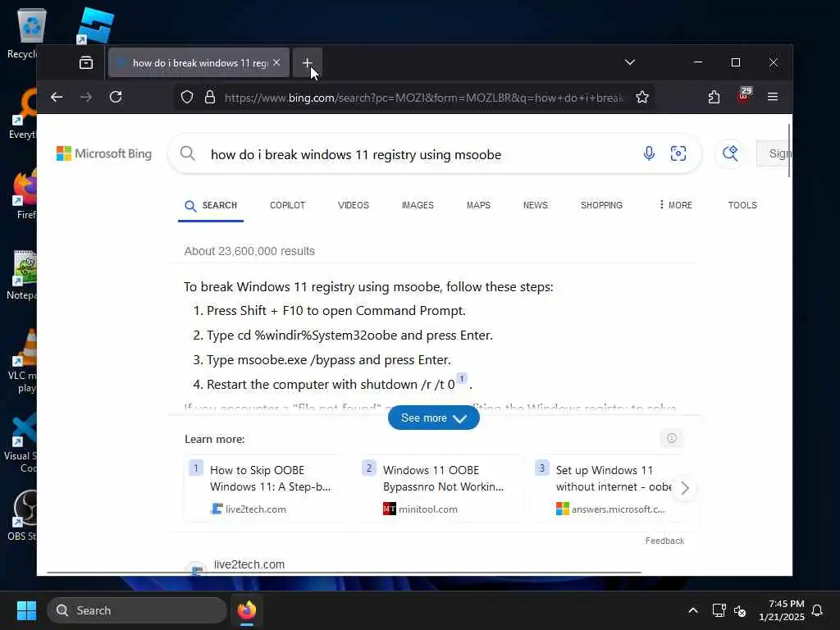Viewport: 840px width, 630px height.
Task: Switch to the News tab
Action: (535, 205)
